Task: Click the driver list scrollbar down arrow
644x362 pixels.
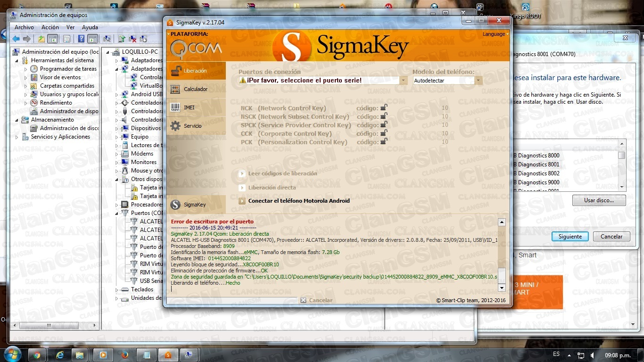Action: coord(622,187)
